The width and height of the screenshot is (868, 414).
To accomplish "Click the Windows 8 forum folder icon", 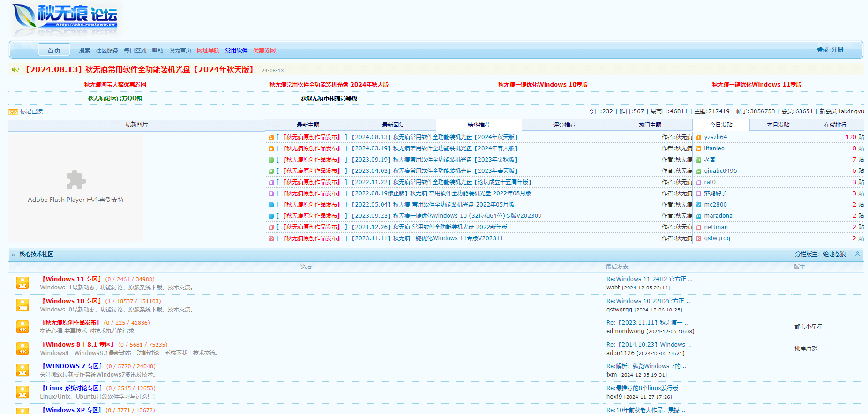I will (x=22, y=348).
